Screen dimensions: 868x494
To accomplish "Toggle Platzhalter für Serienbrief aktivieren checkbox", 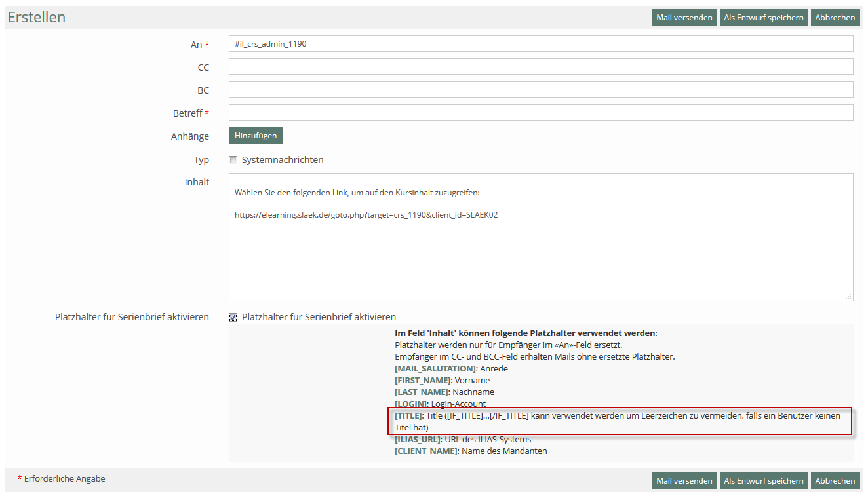I will pos(233,317).
